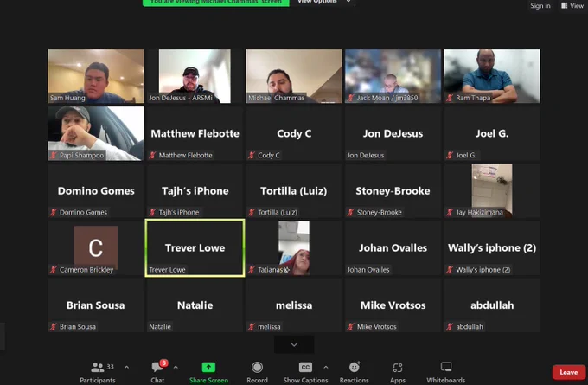The height and width of the screenshot is (385, 588).
Task: Select the Natalie participant tile
Action: pos(195,305)
